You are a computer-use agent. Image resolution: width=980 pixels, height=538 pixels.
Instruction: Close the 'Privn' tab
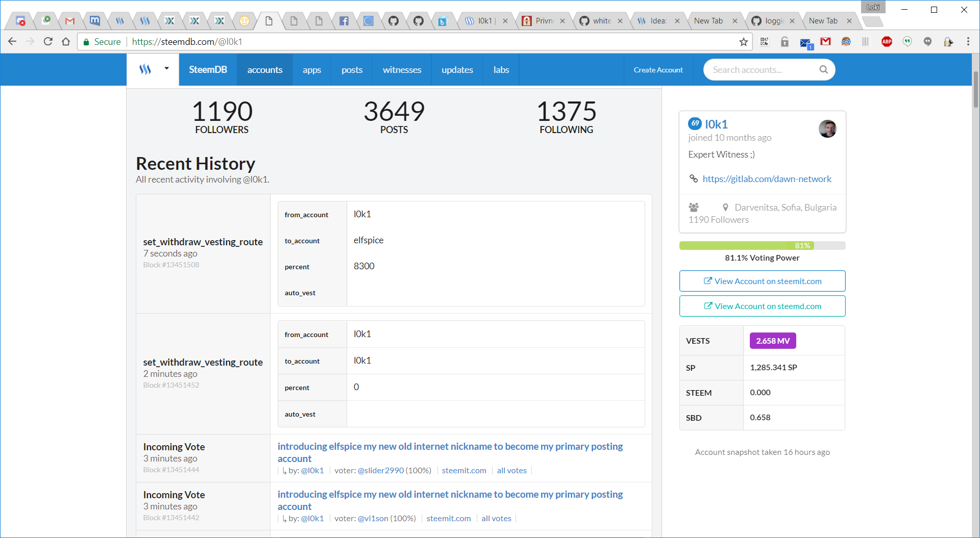[x=562, y=21]
